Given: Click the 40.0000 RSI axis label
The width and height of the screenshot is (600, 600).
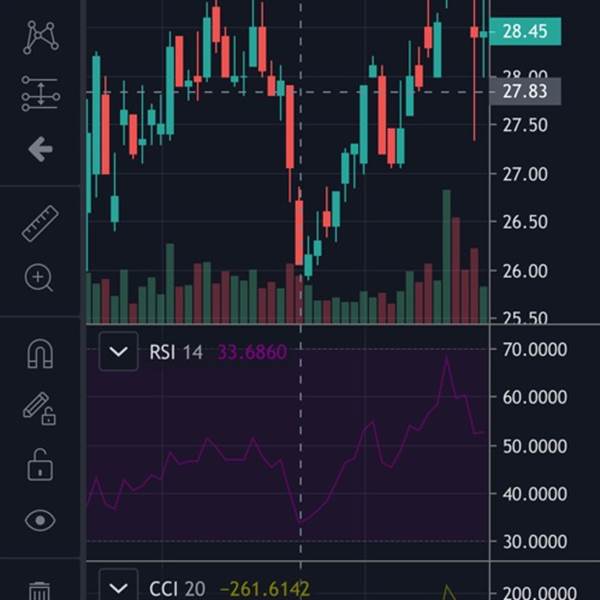Looking at the screenshot, I should point(535,494).
